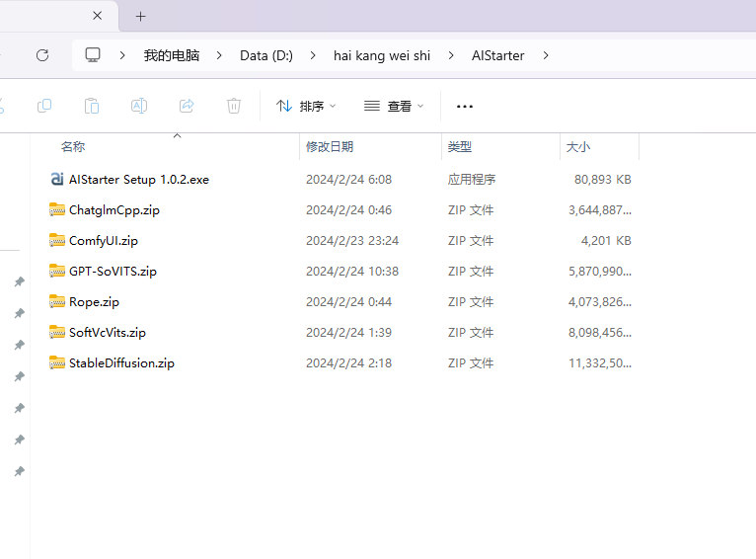Screen dimensions: 756x559
Task: Navigate to hai kang wei shi breadcrumb
Action: coord(382,55)
